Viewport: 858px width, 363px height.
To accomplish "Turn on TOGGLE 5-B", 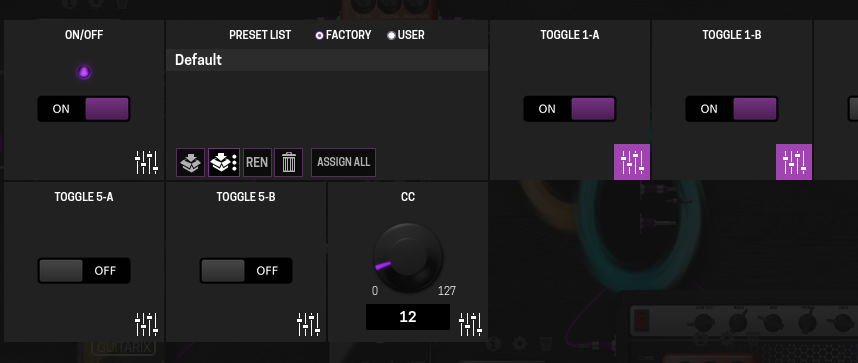I will 246,271.
